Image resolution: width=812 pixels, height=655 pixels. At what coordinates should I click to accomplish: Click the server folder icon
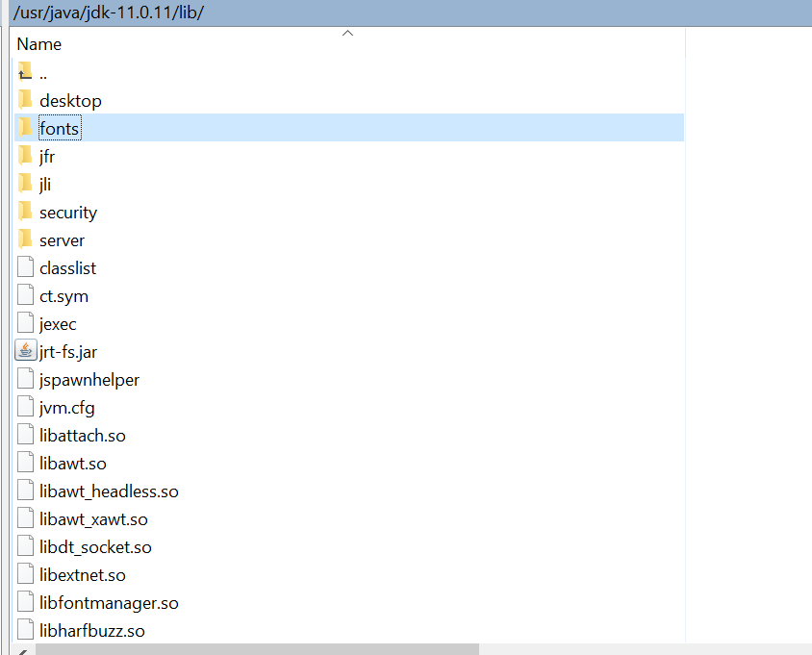click(x=26, y=239)
